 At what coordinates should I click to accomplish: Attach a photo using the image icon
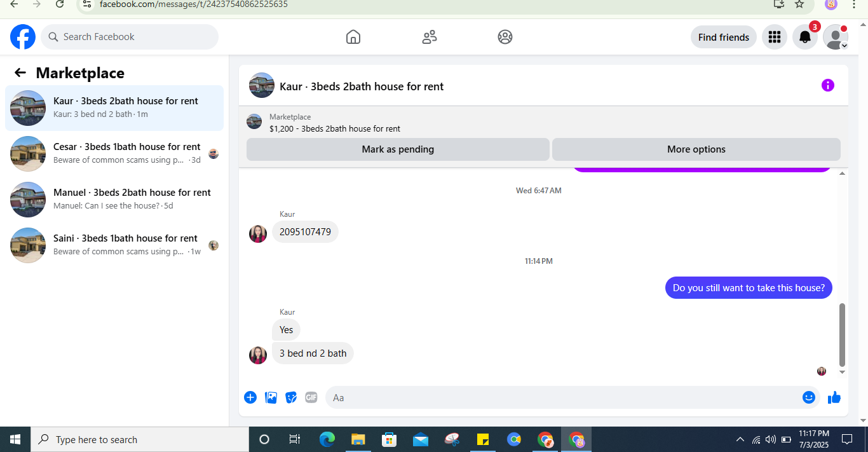tap(271, 397)
